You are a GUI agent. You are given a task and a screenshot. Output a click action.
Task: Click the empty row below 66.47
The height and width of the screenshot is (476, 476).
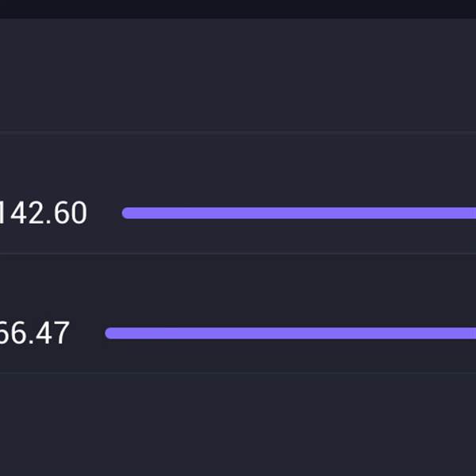click(x=238, y=424)
